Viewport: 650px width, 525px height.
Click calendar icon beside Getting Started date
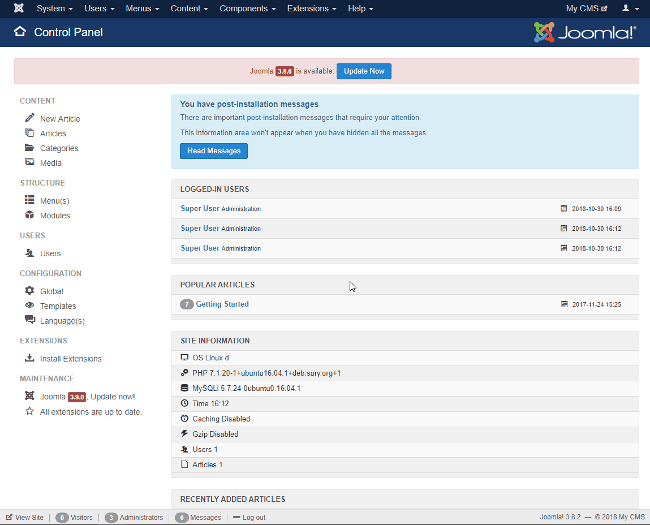coord(564,304)
